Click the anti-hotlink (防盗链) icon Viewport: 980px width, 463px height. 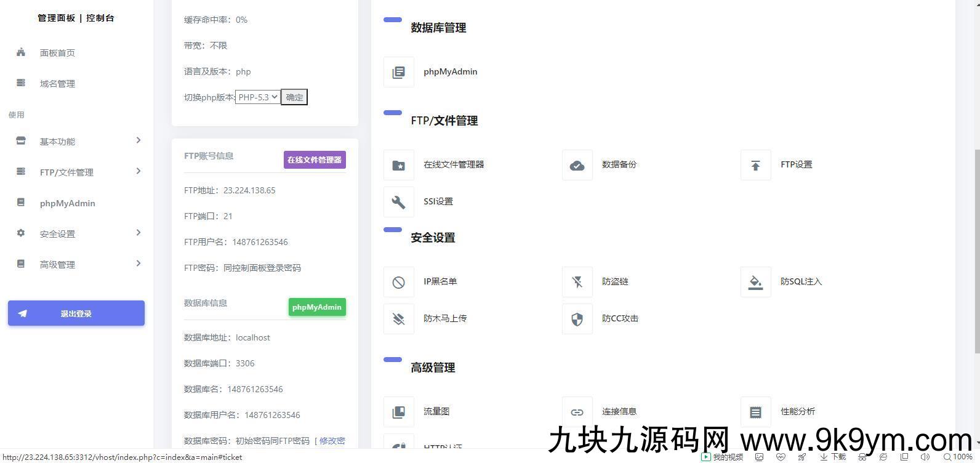(577, 282)
